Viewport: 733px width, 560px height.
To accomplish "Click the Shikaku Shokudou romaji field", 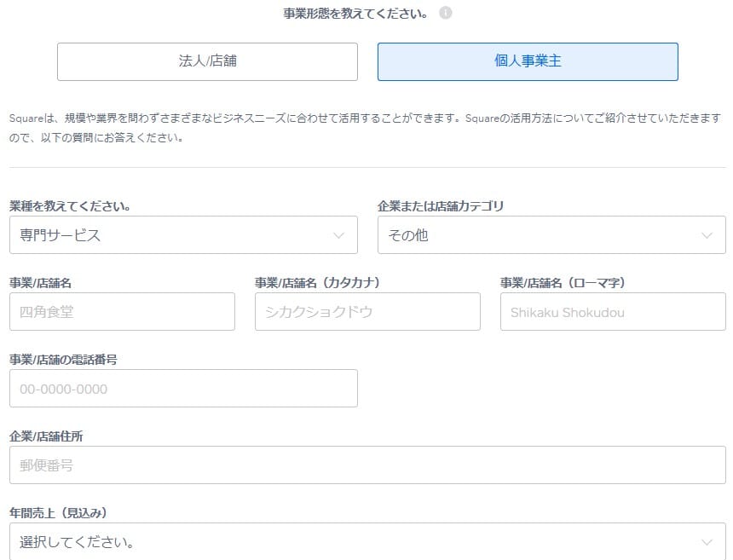I will 612,311.
